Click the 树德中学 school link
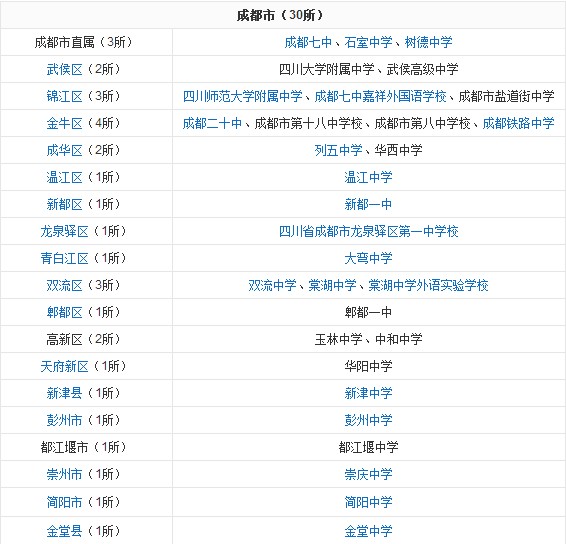The height and width of the screenshot is (544, 566). pyautogui.click(x=428, y=42)
